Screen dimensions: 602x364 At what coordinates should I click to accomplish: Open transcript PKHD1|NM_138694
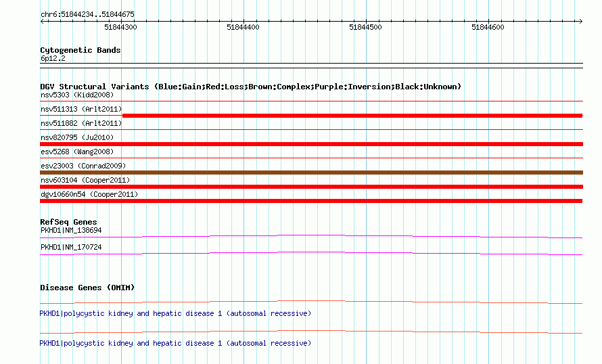(71, 231)
